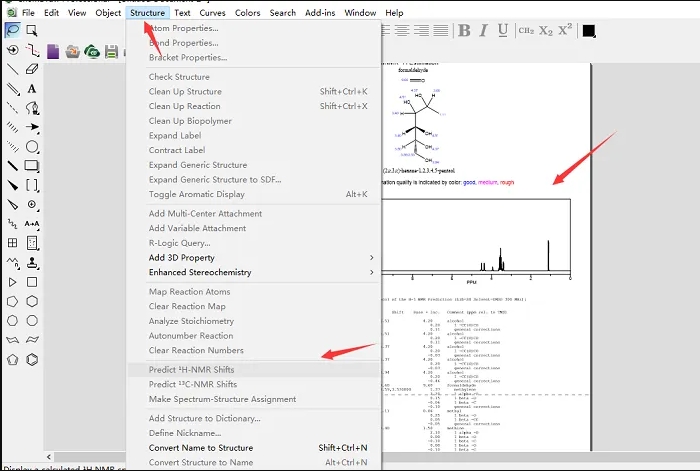This screenshot has height=471, width=700.
Task: Select the Text tool
Action: (x=32, y=89)
